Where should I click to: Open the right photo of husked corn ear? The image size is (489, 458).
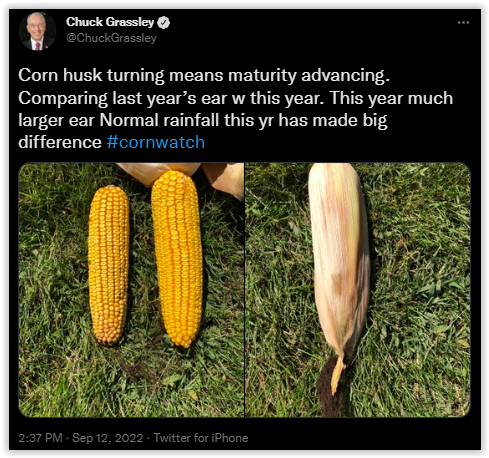pos(358,290)
